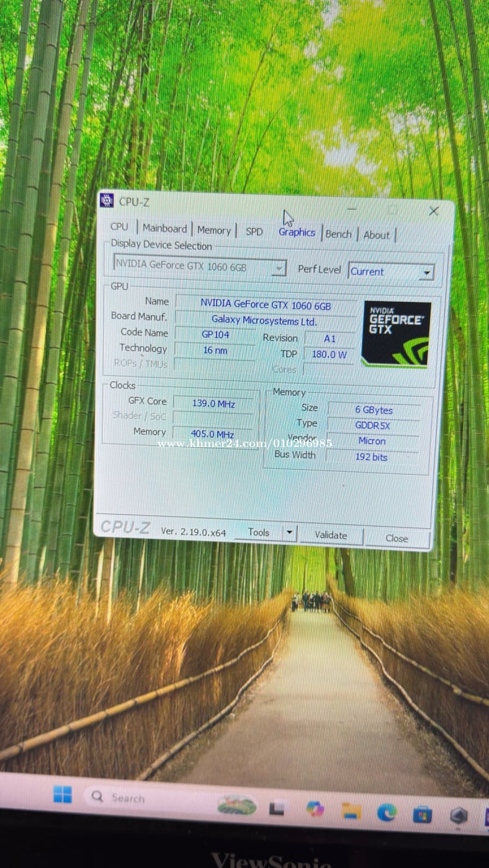The width and height of the screenshot is (489, 868).
Task: Click the landscape search highlight image
Action: (237, 805)
